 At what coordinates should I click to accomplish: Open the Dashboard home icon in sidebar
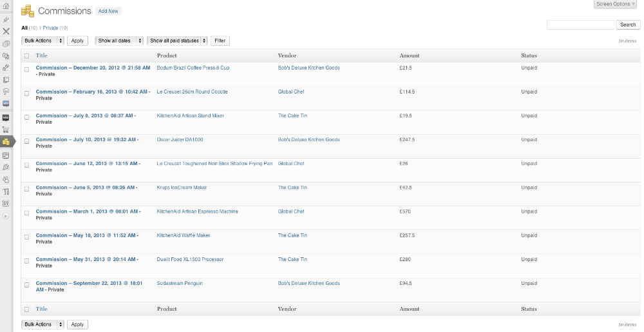point(6,6)
